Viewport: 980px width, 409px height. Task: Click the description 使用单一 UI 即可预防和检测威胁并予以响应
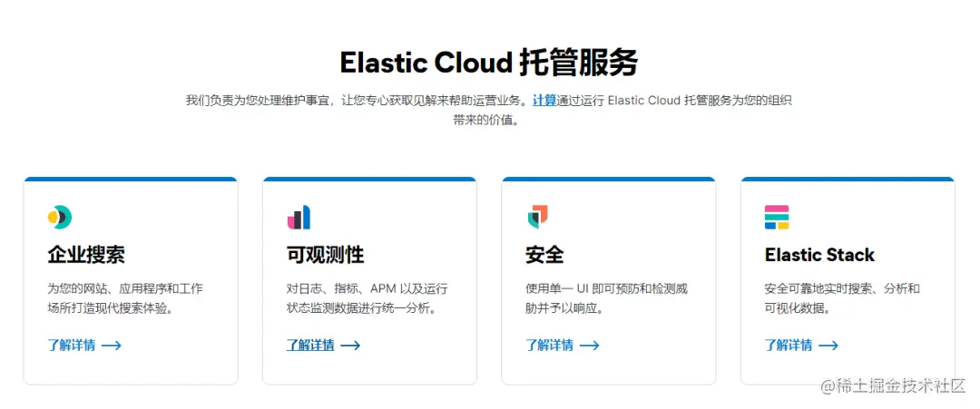coord(606,298)
